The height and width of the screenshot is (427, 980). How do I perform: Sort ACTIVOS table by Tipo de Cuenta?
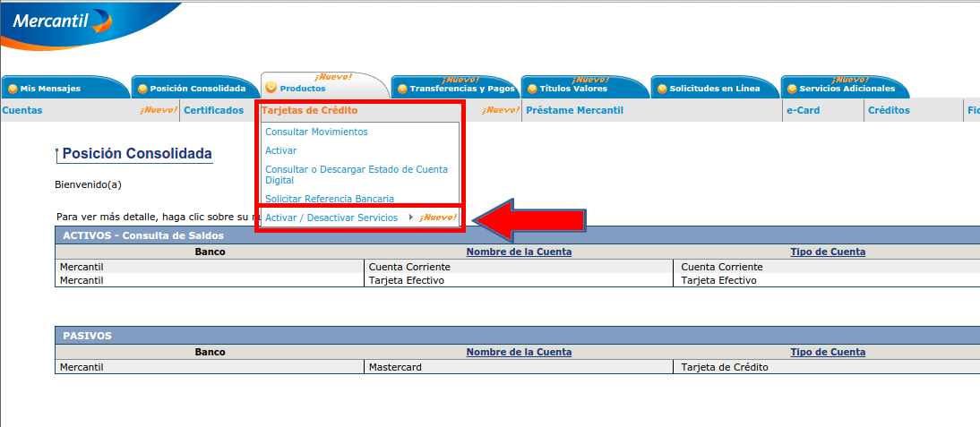tap(828, 252)
